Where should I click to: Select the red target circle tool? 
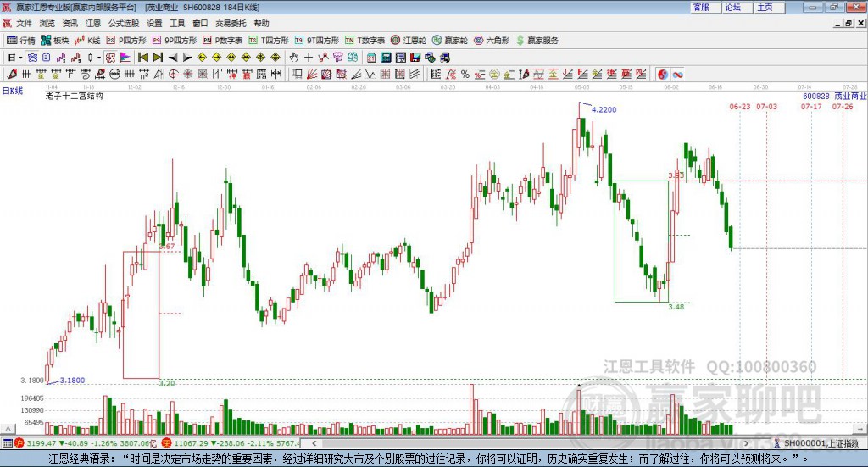coord(173,74)
